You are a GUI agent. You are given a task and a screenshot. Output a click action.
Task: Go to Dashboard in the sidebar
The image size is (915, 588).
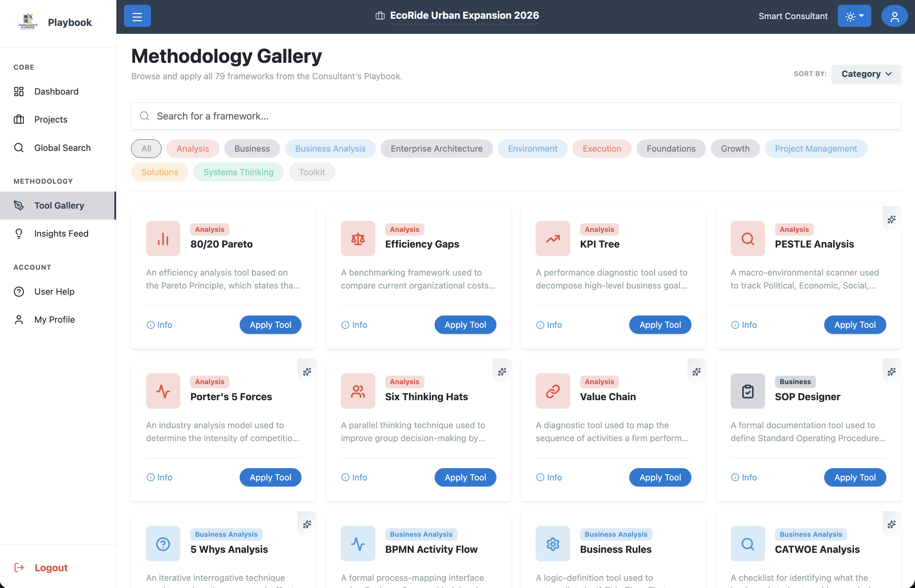(x=56, y=91)
